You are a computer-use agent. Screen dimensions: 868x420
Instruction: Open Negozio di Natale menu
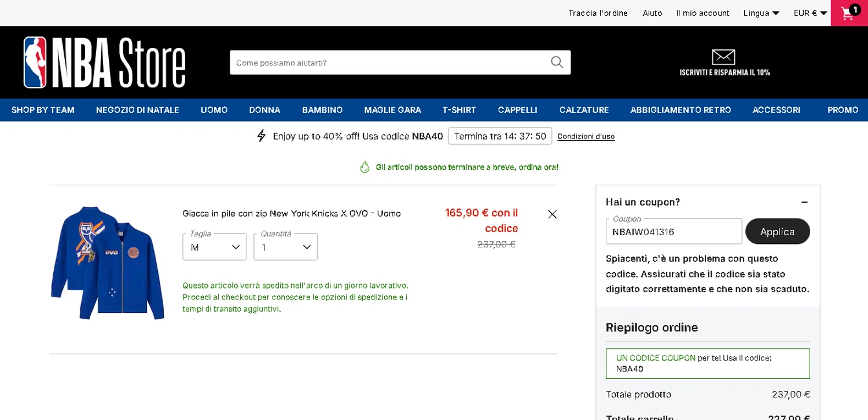click(138, 110)
